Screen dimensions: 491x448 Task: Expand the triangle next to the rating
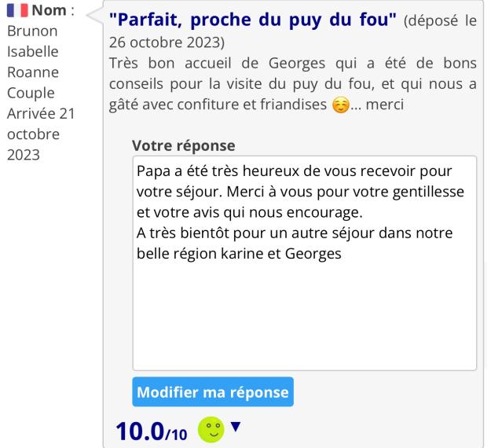pos(235,426)
